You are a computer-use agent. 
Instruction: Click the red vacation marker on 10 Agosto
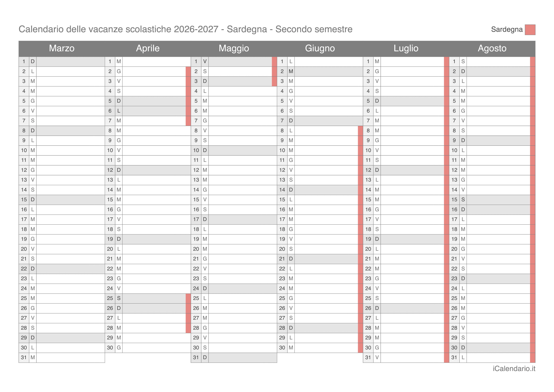[x=533, y=150]
